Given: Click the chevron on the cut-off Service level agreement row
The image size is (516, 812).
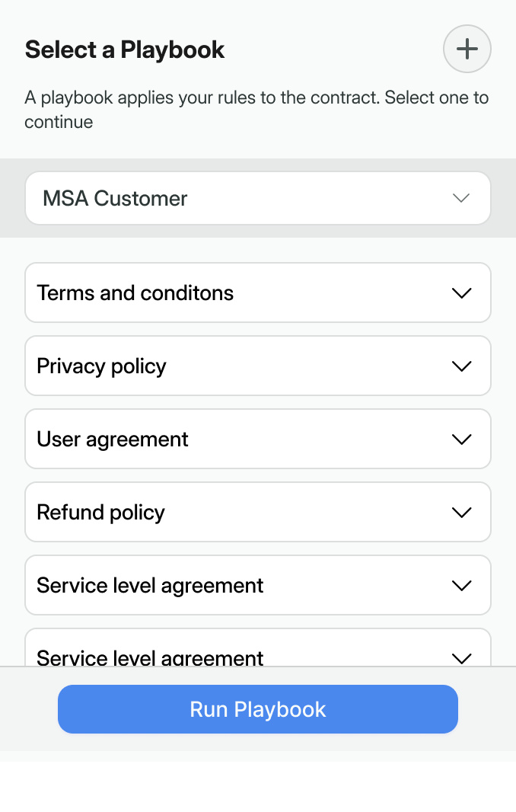Looking at the screenshot, I should click(461, 657).
